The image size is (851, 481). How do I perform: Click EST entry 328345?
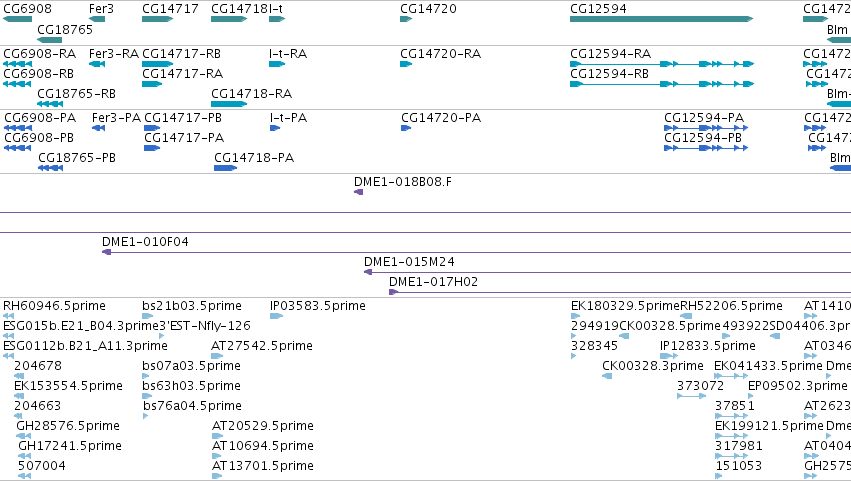(x=594, y=346)
